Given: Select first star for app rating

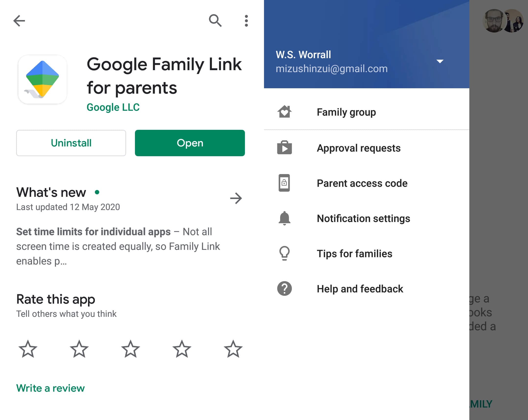Looking at the screenshot, I should pyautogui.click(x=28, y=349).
